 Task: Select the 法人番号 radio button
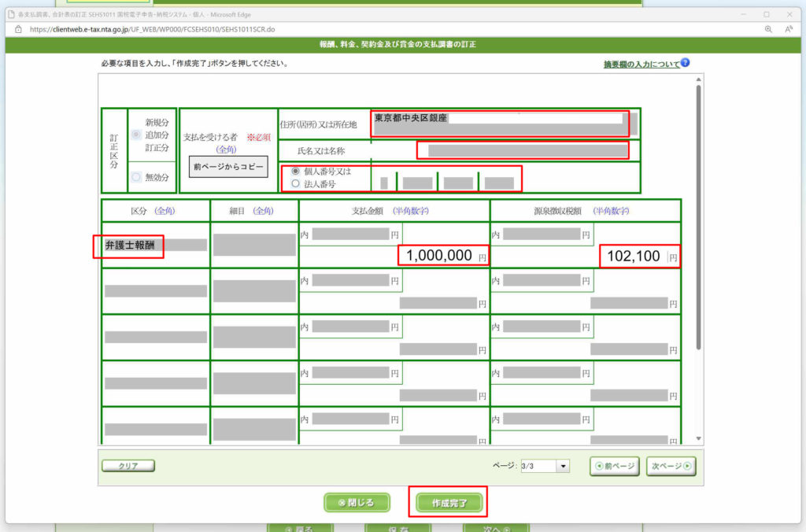coord(296,183)
